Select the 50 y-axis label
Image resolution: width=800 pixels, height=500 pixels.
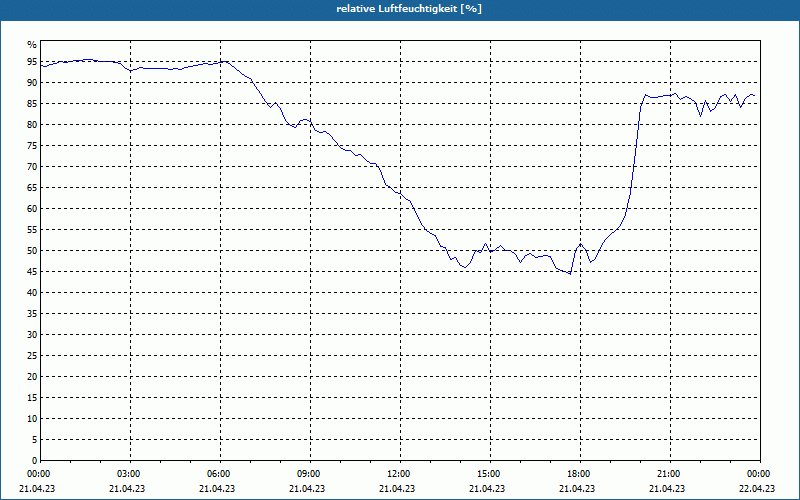point(32,251)
